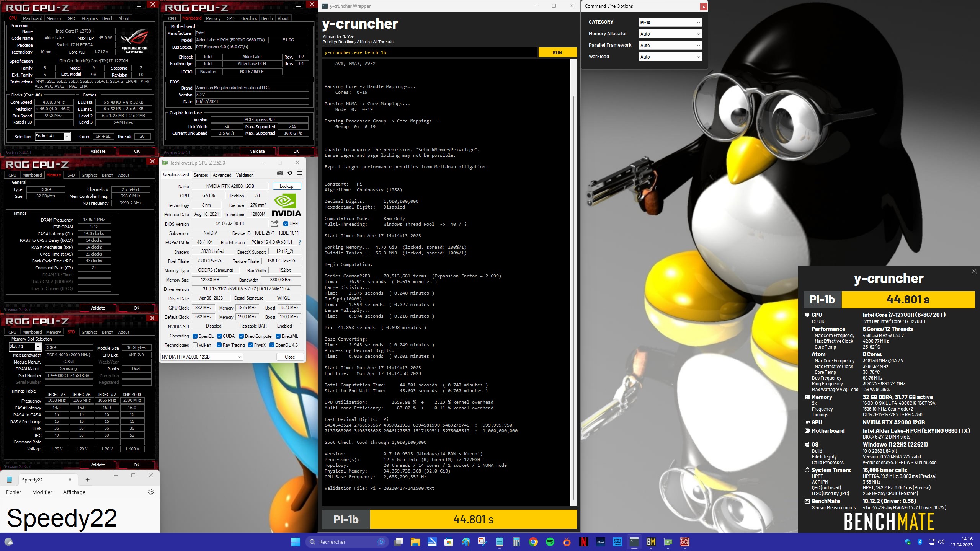The height and width of the screenshot is (551, 980).
Task: Toggle the DirectCompute checkbox
Action: (x=241, y=336)
